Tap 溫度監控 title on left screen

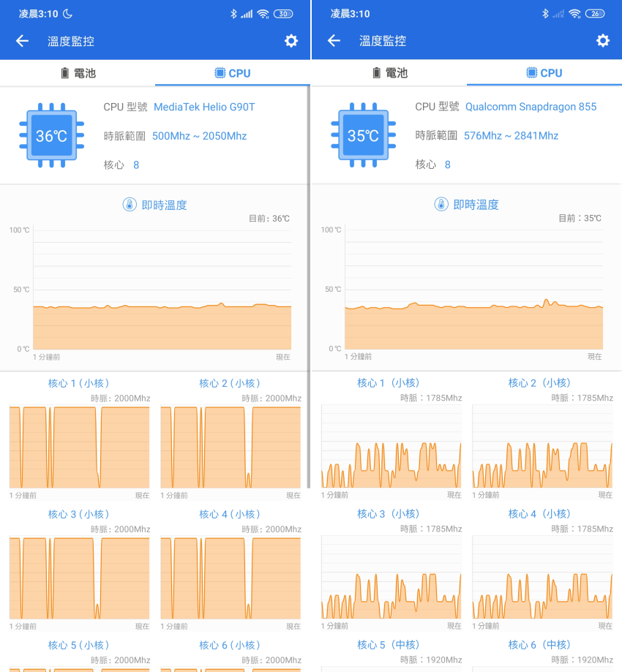coord(71,41)
